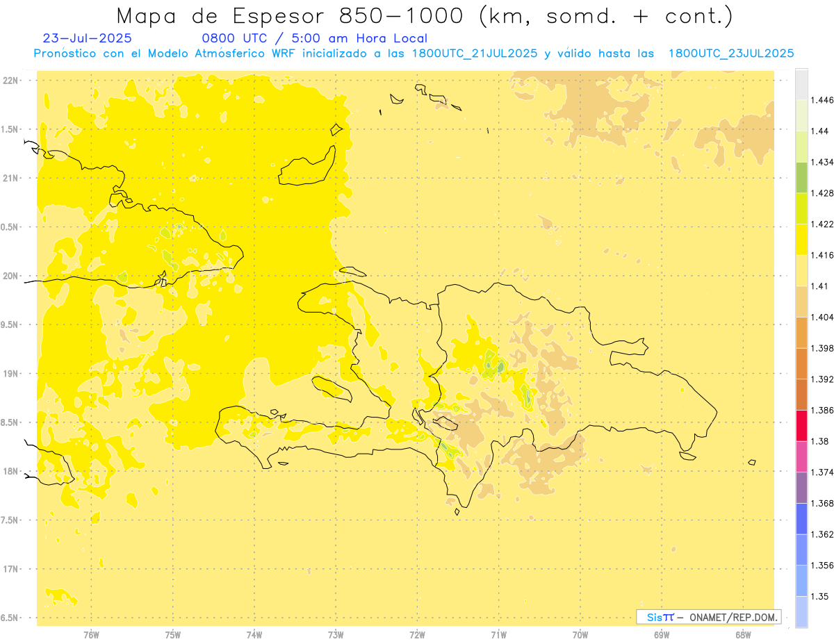Click the legend value 1.374
The height and width of the screenshot is (644, 834).
click(822, 472)
